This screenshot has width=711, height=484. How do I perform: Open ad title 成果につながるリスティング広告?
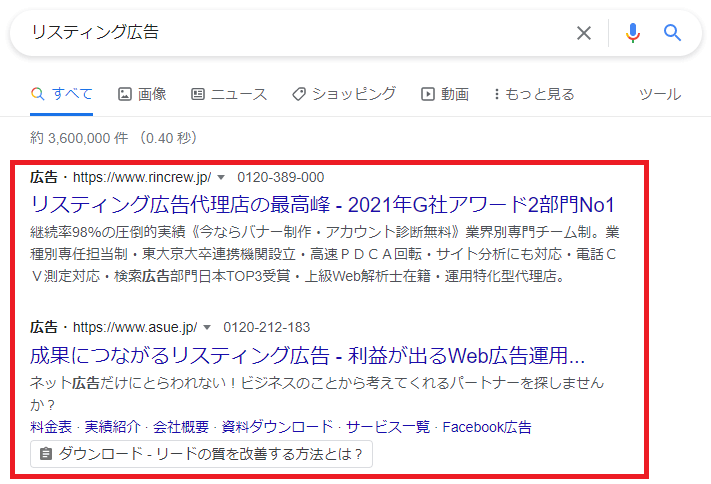[307, 355]
